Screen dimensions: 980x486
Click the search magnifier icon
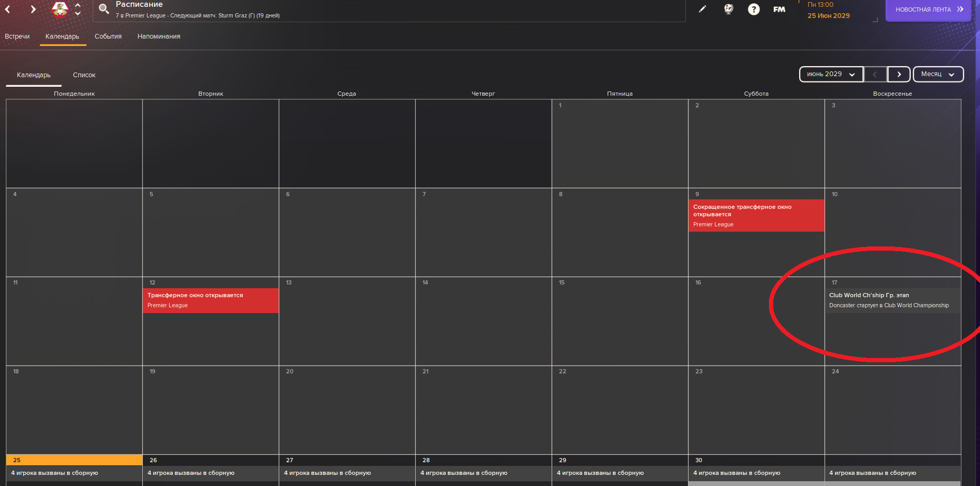(x=104, y=9)
